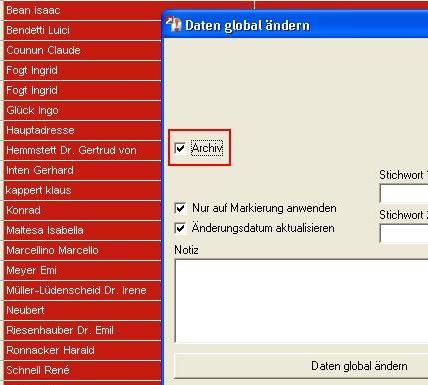
Task: Select the Inten Gerhard row
Action: [82, 170]
